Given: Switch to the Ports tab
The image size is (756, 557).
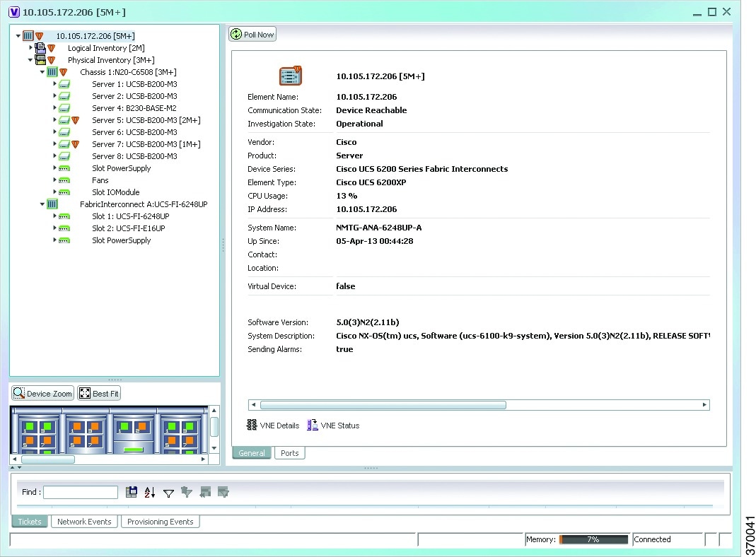Looking at the screenshot, I should coord(290,453).
